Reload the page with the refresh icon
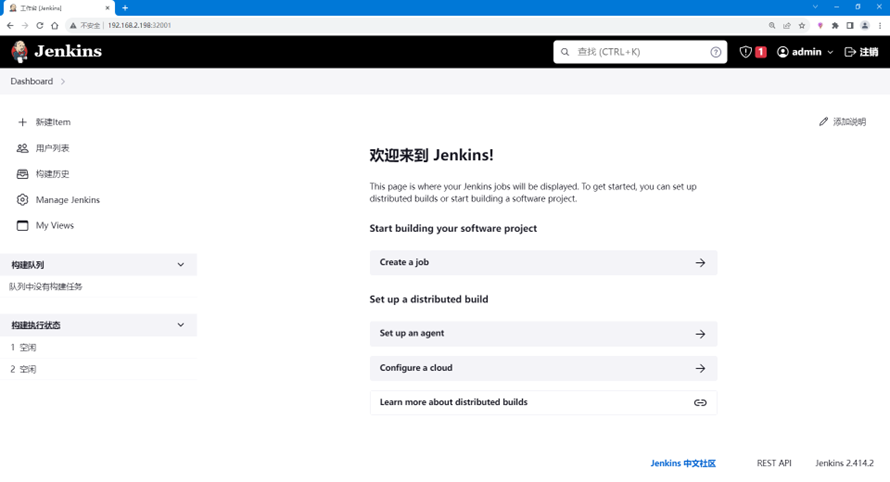This screenshot has width=890, height=482. (40, 26)
